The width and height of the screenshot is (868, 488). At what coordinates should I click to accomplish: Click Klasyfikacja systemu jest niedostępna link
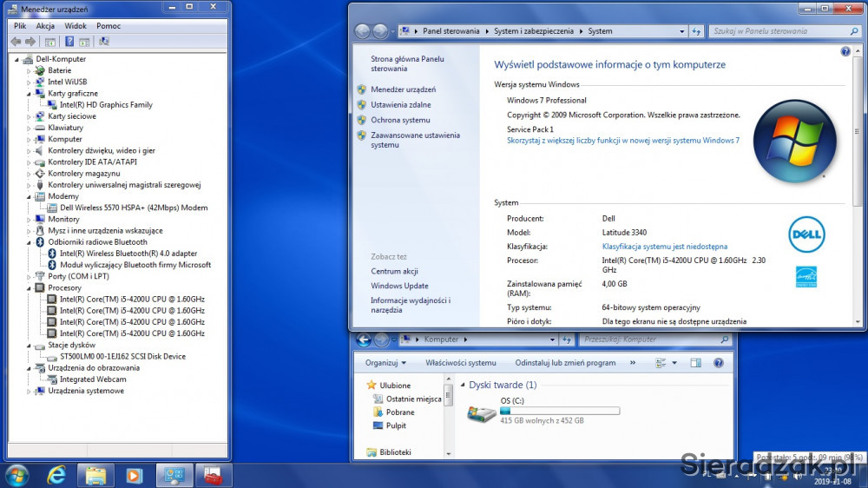click(x=665, y=247)
